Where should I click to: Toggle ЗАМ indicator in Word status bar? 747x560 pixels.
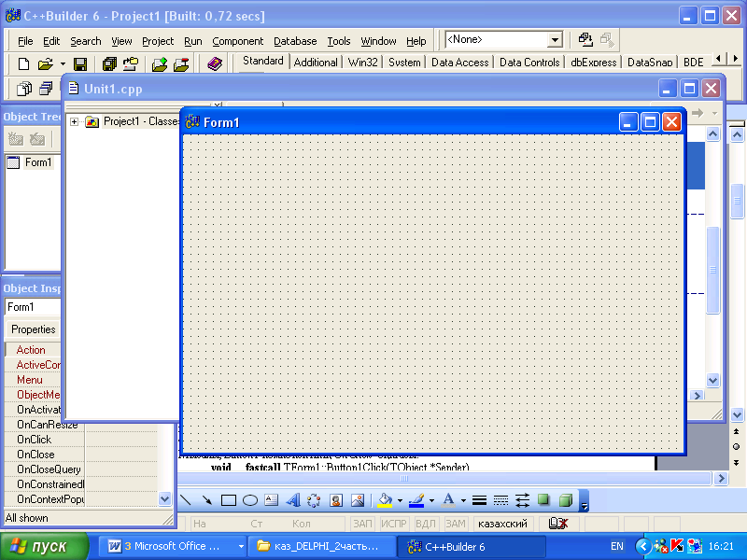click(455, 524)
